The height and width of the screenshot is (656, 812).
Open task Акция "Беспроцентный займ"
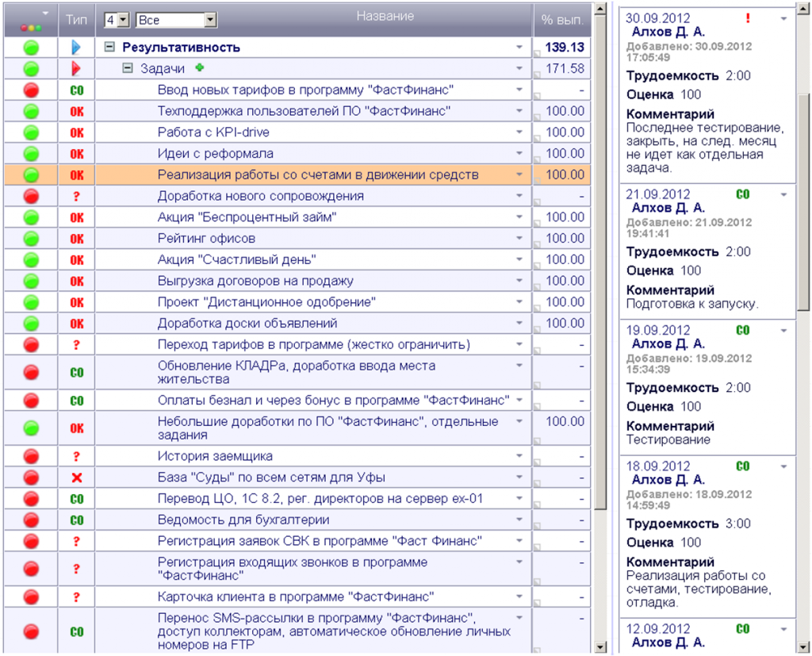(247, 217)
